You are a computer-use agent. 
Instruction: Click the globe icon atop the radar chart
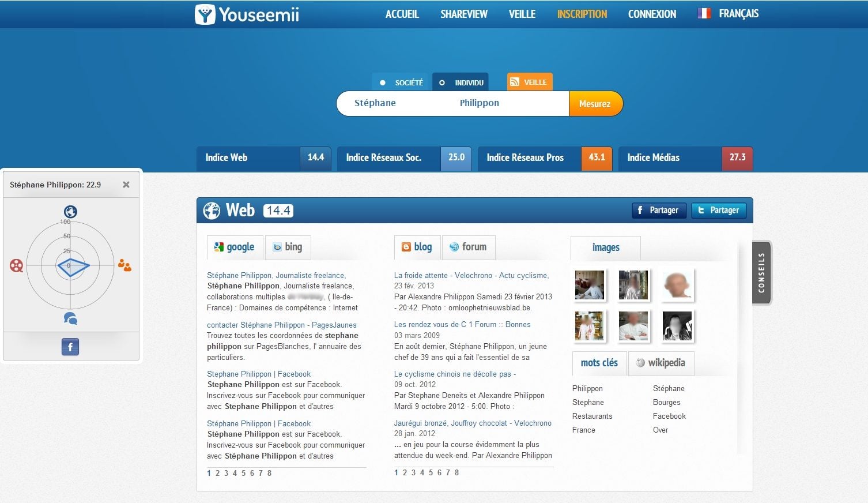(70, 212)
